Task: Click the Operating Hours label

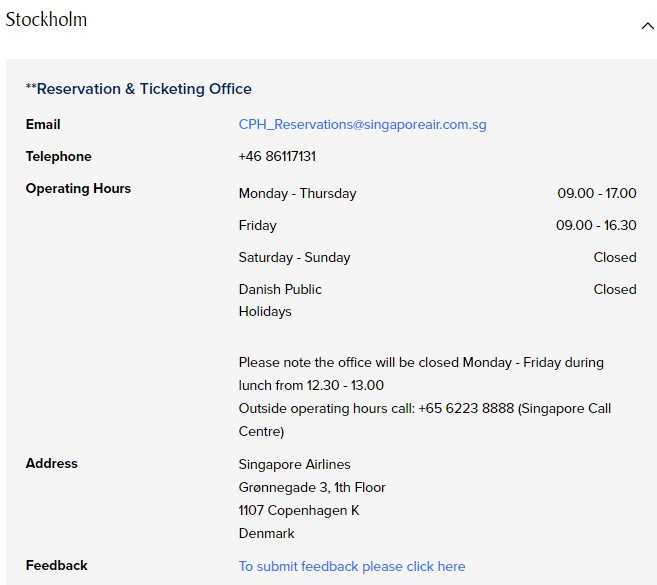Action: coord(78,189)
